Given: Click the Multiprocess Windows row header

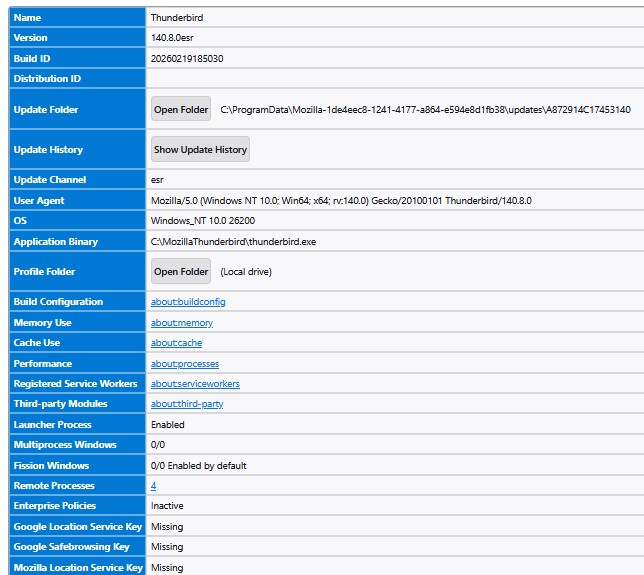Looking at the screenshot, I should pyautogui.click(x=77, y=444).
